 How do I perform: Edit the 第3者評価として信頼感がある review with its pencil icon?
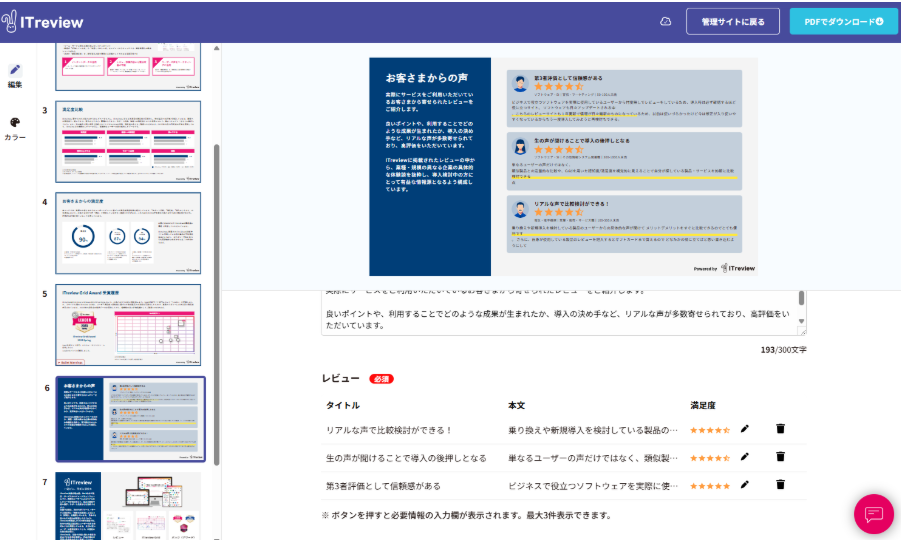click(x=745, y=485)
